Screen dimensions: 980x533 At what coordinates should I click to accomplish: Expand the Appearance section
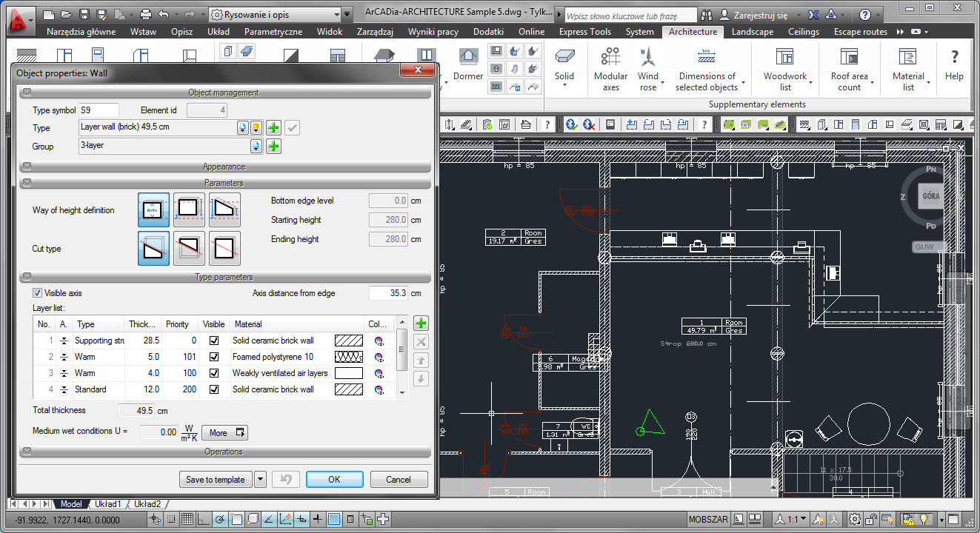click(224, 167)
